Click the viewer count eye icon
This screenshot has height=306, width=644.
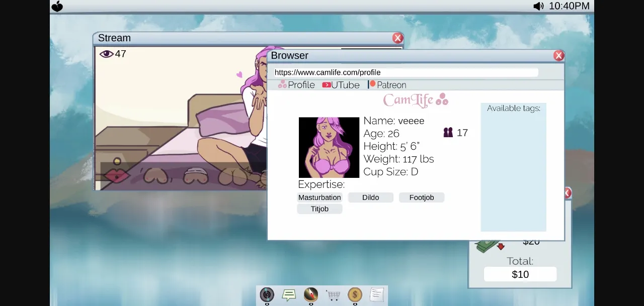106,54
